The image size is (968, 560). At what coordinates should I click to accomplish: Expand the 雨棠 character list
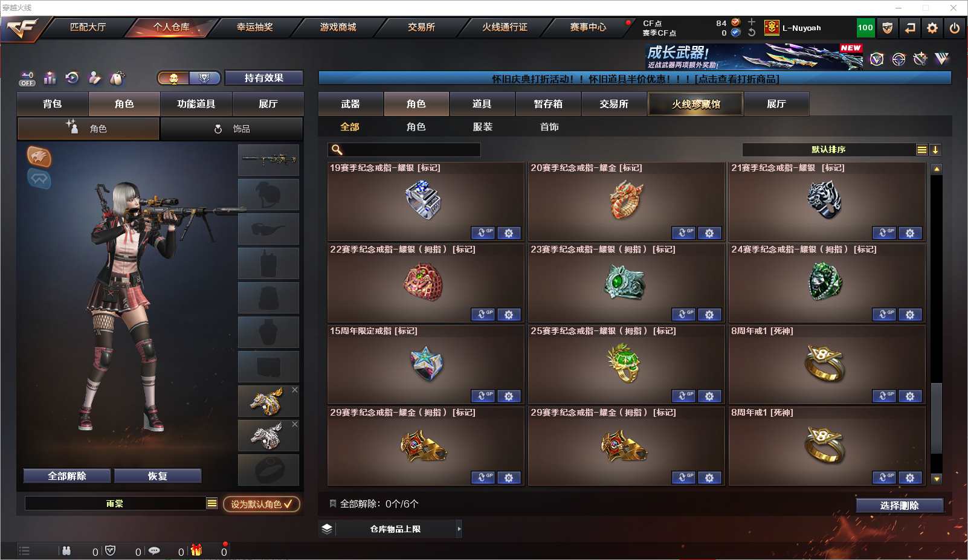pos(211,503)
